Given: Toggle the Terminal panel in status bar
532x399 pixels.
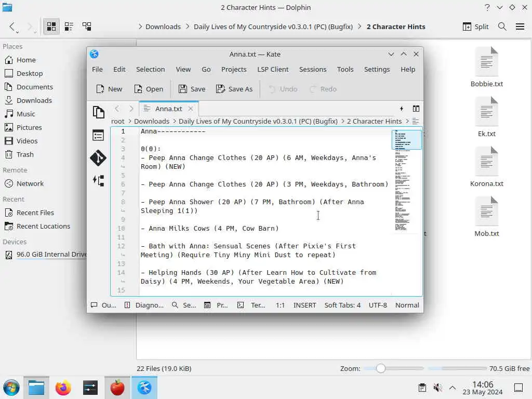Looking at the screenshot, I should click(251, 305).
